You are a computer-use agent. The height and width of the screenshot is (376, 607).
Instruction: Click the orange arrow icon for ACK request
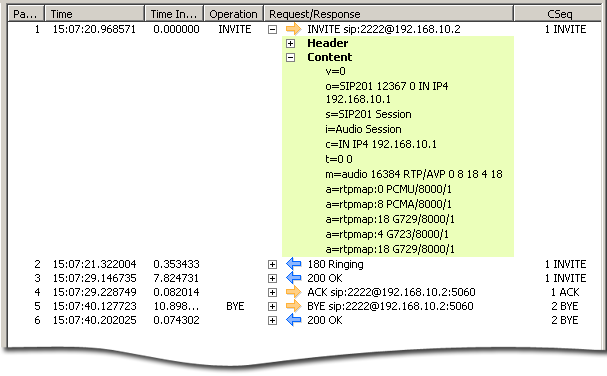[x=293, y=292]
